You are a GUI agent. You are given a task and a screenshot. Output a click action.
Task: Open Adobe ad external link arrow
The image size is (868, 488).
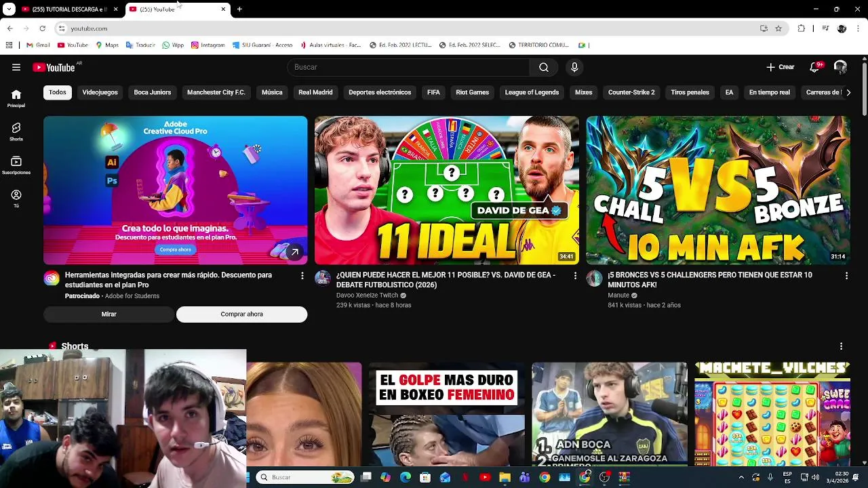pos(294,252)
